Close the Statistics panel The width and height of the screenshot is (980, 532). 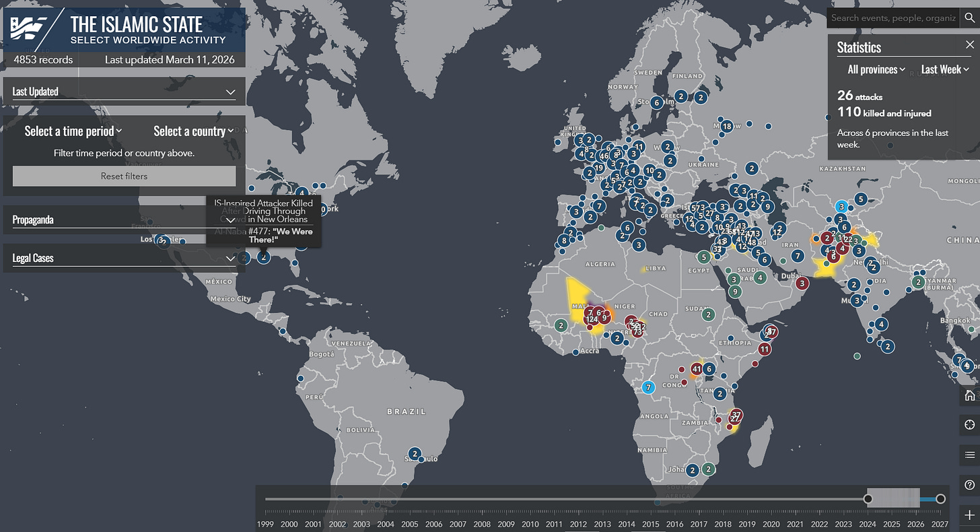pos(969,44)
